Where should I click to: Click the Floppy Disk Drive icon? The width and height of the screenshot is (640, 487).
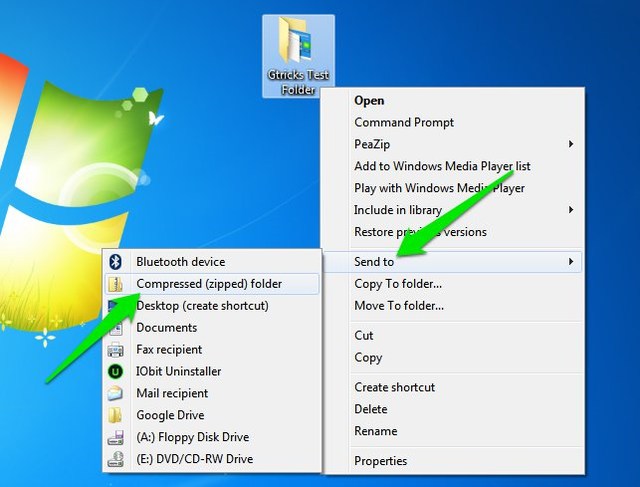pos(116,437)
